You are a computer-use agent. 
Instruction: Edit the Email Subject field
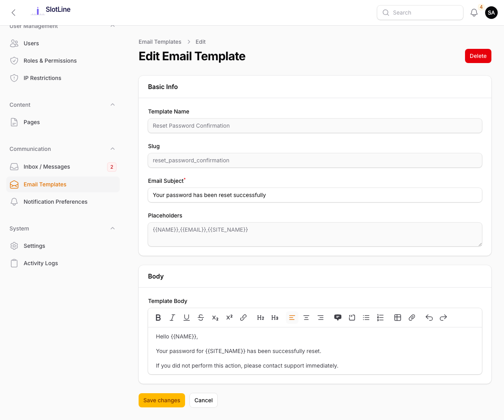tap(315, 195)
